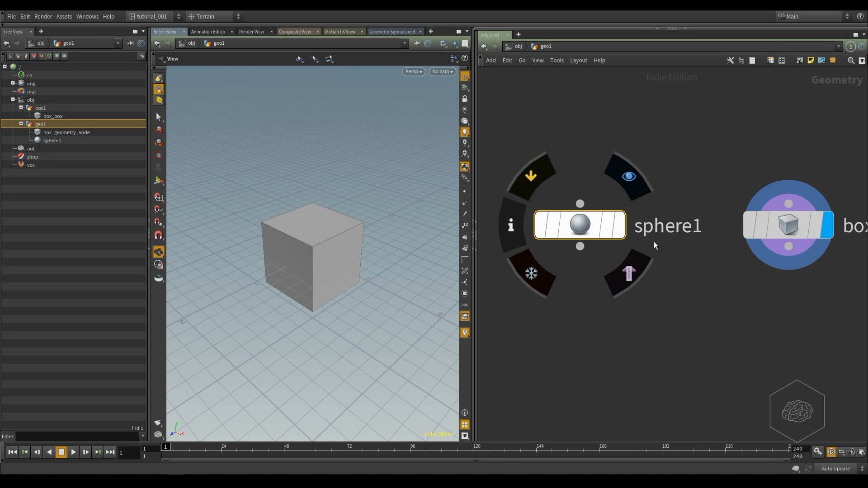Click the purple template icon on the sphere1 ring
This screenshot has width=868, height=488.
tap(629, 273)
